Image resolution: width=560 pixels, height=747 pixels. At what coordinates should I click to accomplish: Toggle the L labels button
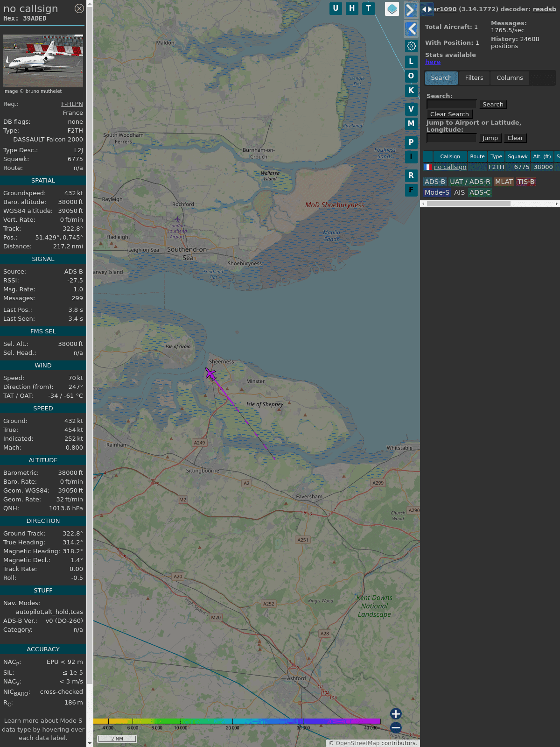pyautogui.click(x=411, y=61)
